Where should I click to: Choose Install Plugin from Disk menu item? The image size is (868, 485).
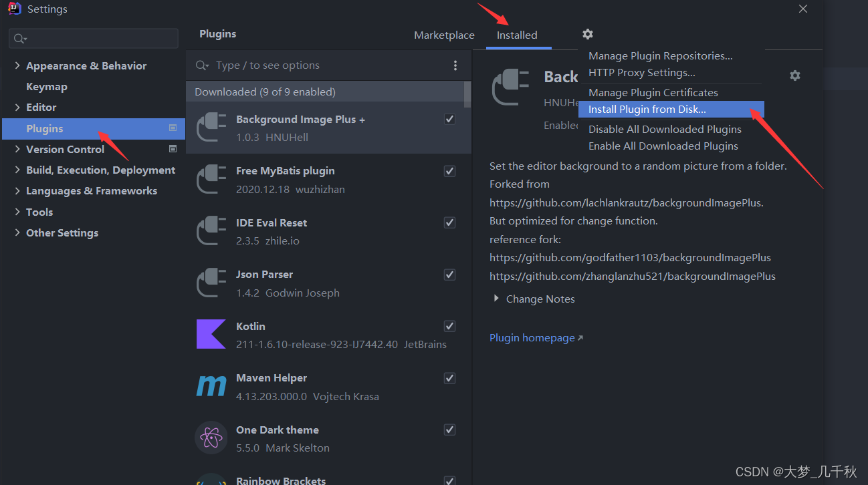click(x=671, y=110)
